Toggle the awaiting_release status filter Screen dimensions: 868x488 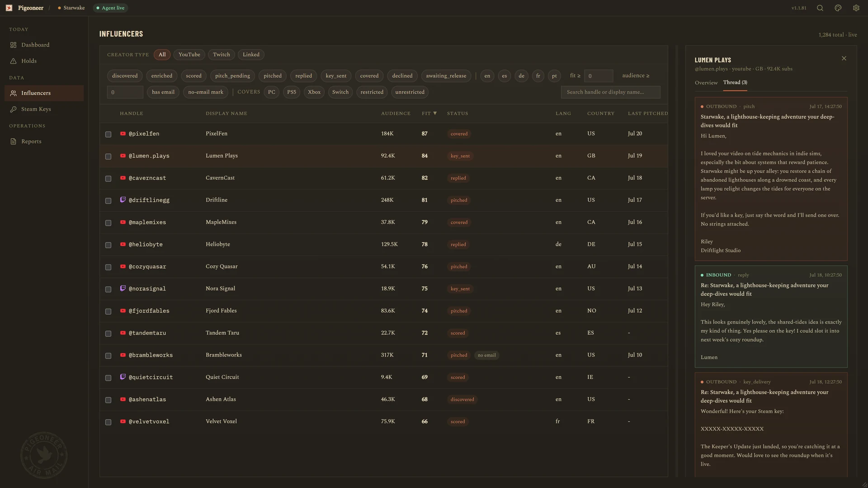(446, 76)
